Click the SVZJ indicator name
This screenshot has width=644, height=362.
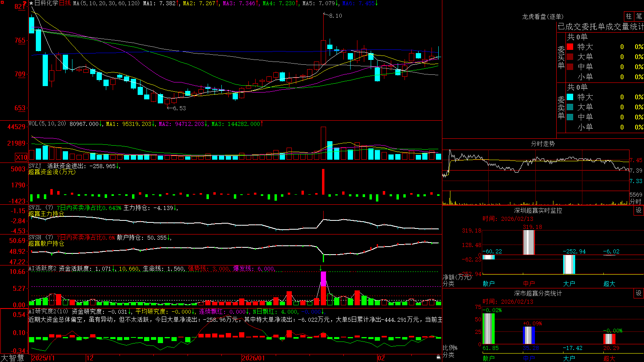coord(35,166)
